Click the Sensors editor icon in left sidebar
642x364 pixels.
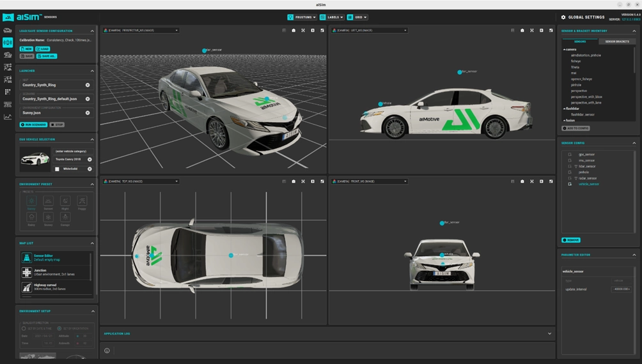8,42
